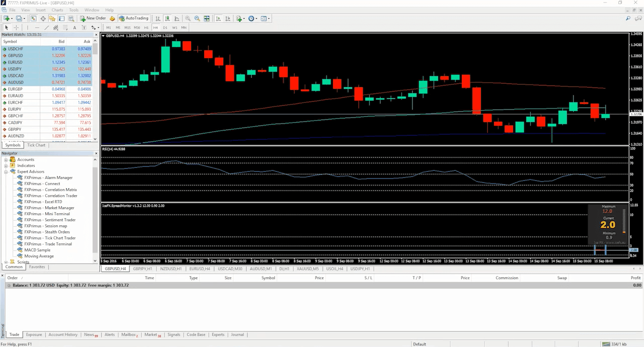Switch to the Account History tab
The width and height of the screenshot is (644, 347).
coord(63,334)
